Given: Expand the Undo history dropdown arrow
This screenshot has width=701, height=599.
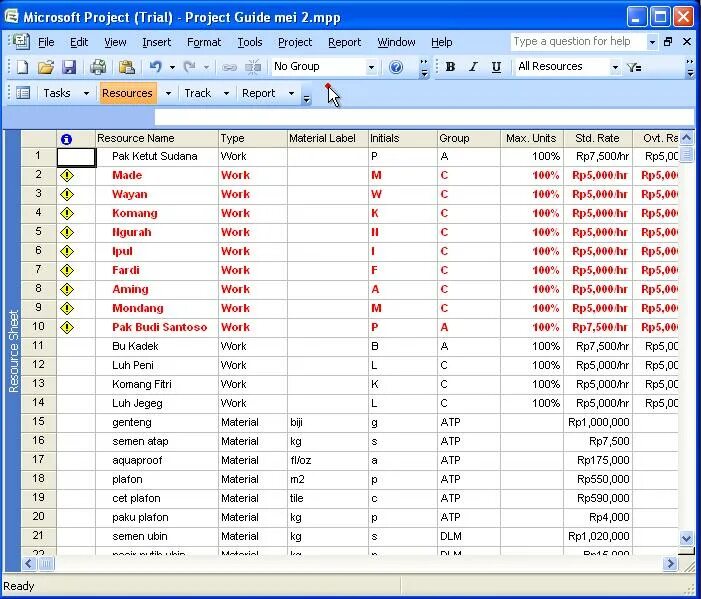Looking at the screenshot, I should [x=172, y=67].
